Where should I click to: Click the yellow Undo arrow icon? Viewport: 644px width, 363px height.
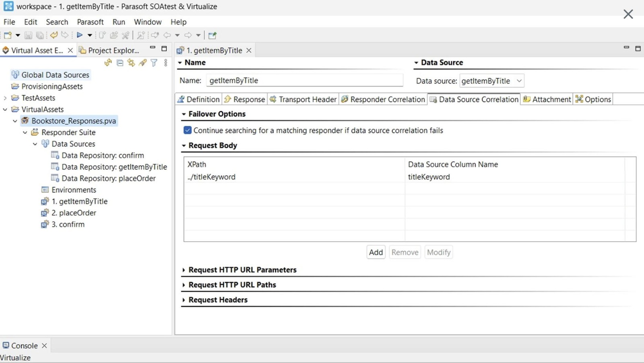[x=54, y=35]
